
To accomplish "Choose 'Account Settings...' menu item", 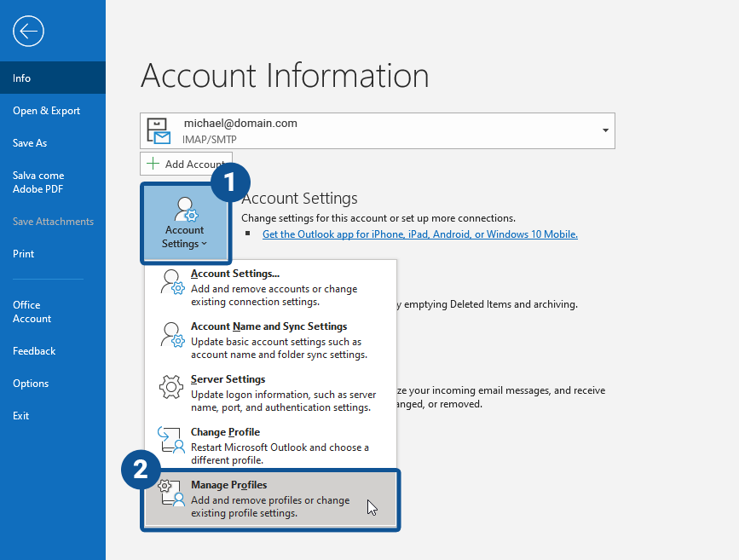I will (270, 287).
